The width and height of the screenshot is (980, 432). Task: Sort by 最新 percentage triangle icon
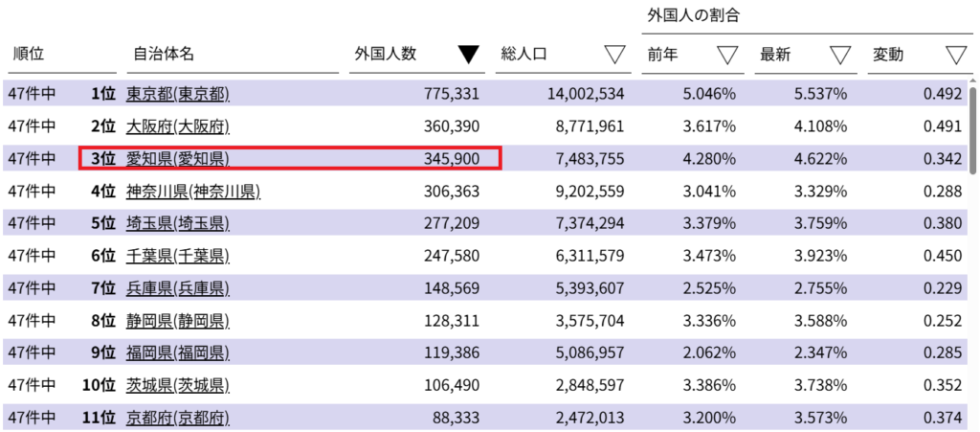tap(840, 56)
